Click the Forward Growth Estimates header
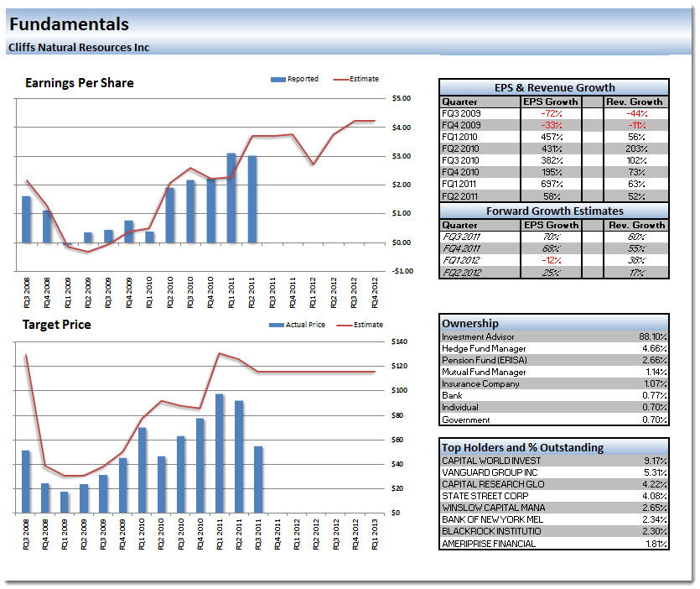The height and width of the screenshot is (589, 700). [553, 211]
